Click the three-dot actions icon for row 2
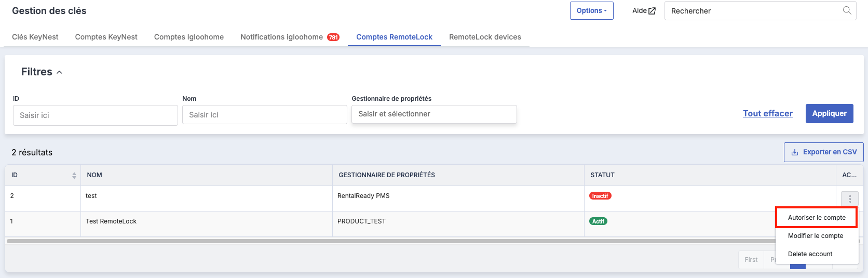 coord(850,199)
